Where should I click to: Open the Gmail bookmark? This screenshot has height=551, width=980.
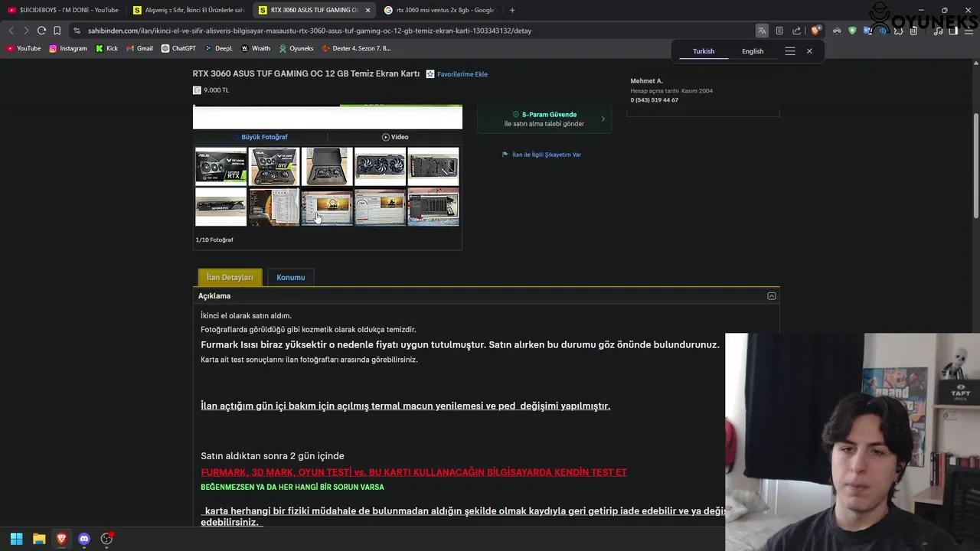pos(139,48)
